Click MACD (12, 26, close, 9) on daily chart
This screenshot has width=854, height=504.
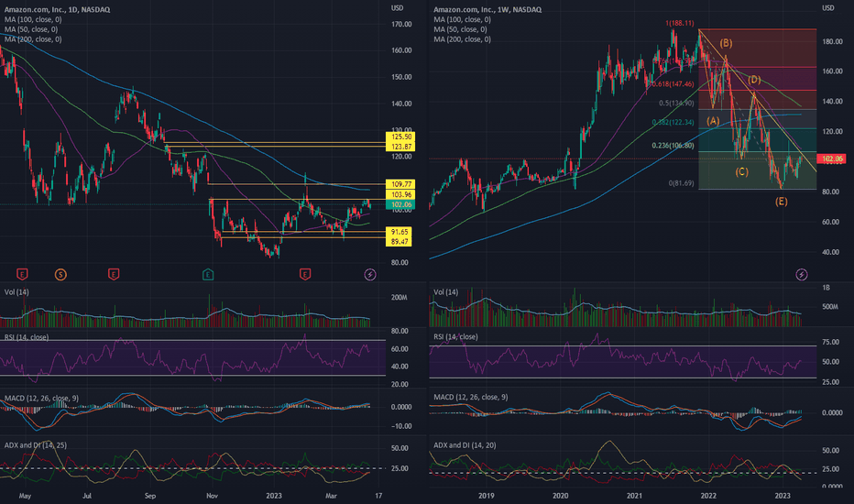(x=41, y=399)
